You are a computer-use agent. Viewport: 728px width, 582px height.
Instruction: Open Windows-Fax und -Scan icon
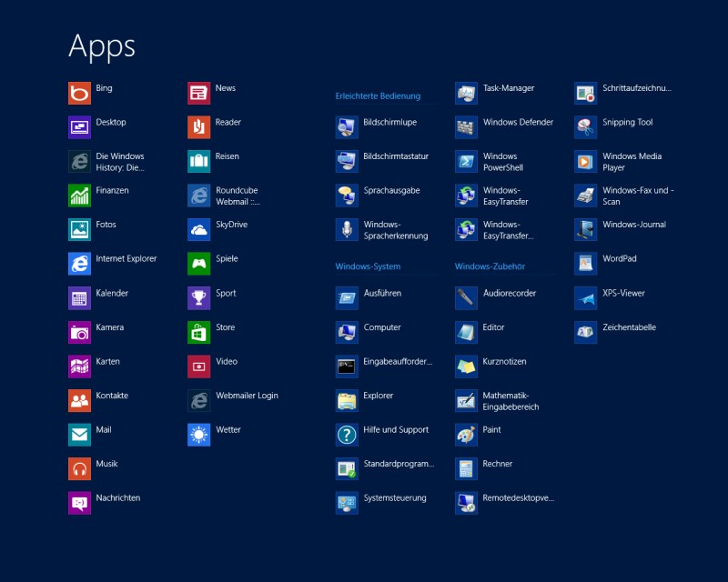[585, 196]
